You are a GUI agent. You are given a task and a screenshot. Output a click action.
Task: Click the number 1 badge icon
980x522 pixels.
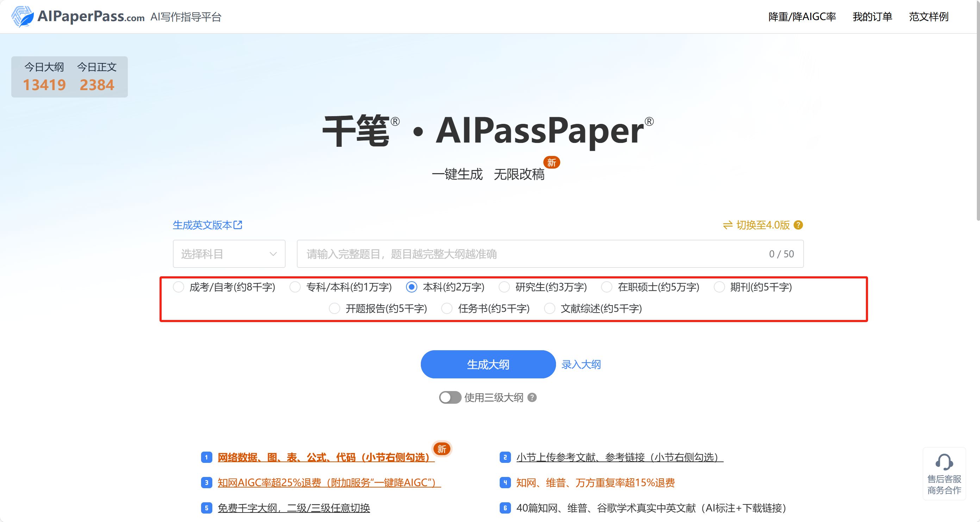[x=207, y=457]
